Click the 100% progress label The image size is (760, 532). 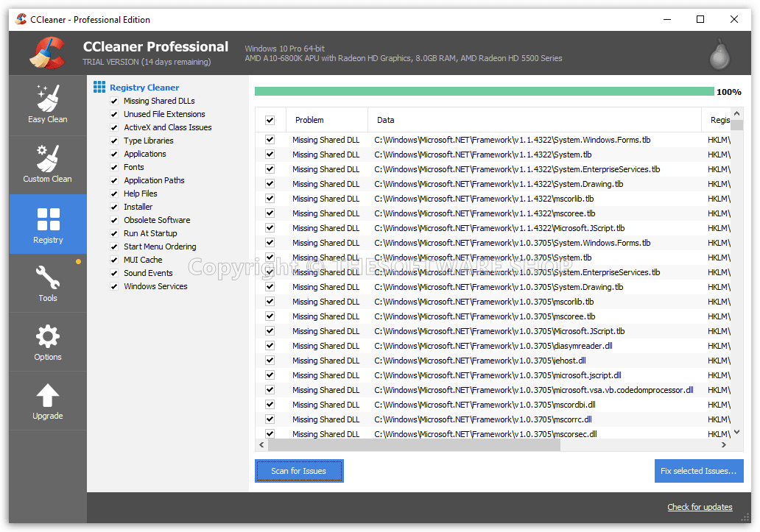click(x=728, y=92)
